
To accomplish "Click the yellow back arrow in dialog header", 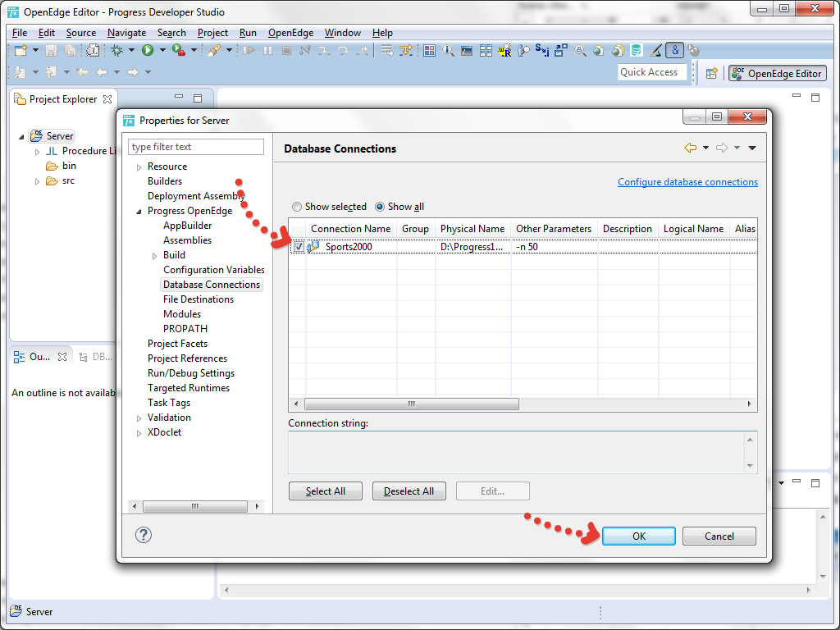I will coord(691,148).
